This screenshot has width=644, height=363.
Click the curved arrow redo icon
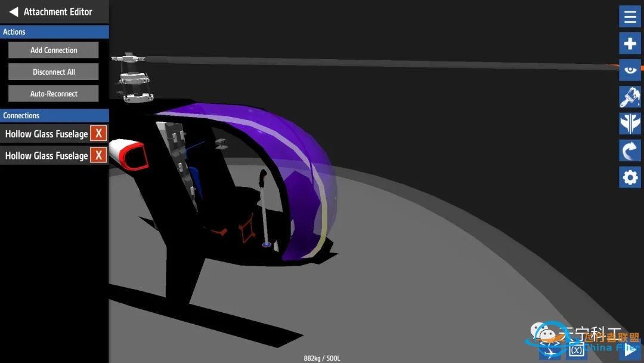click(x=630, y=150)
